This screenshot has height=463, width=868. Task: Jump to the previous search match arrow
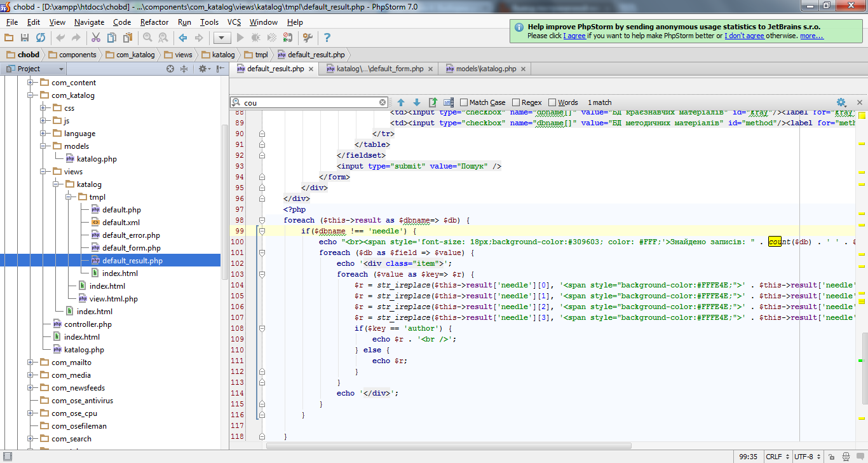[x=401, y=102]
